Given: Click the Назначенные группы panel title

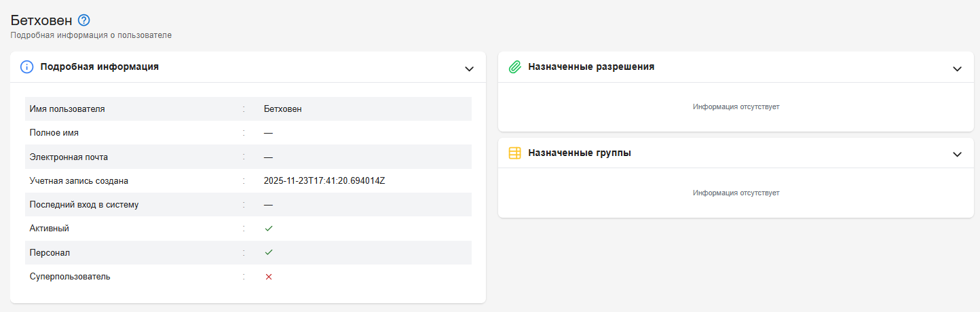Looking at the screenshot, I should click(580, 153).
